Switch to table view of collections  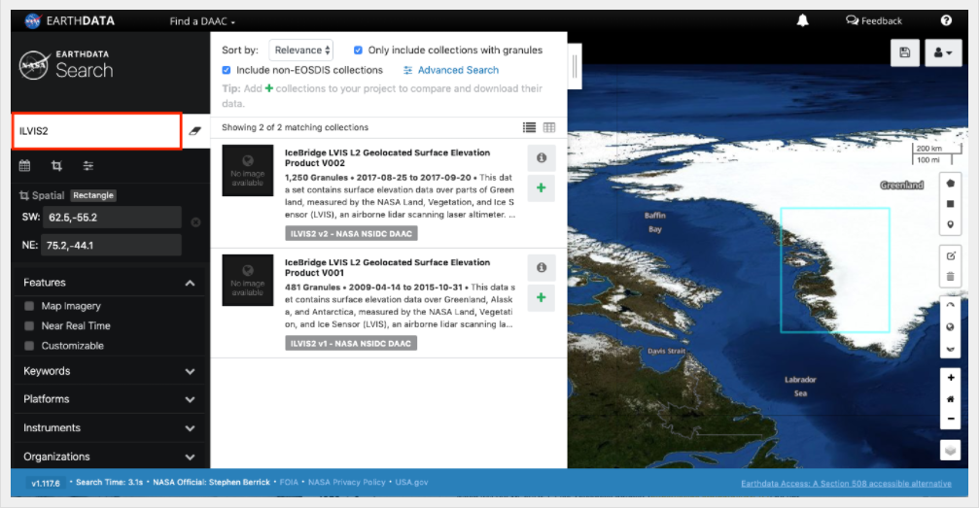point(549,127)
